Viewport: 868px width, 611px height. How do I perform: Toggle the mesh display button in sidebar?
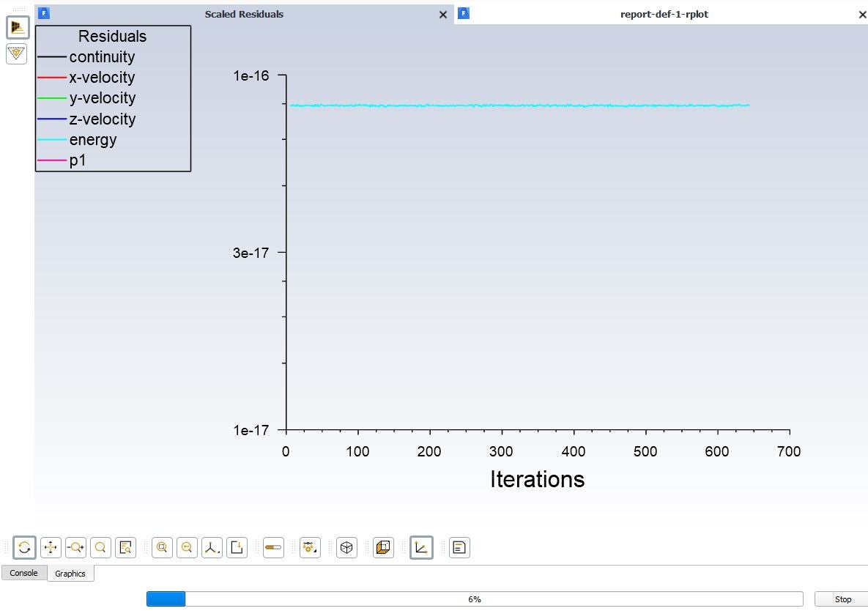click(x=18, y=28)
